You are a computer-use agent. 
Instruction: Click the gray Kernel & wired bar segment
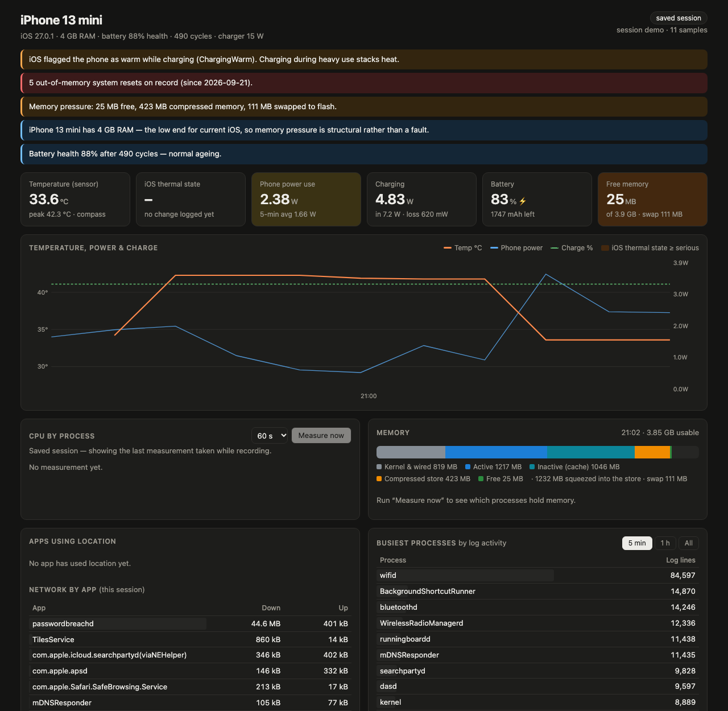[411, 452]
